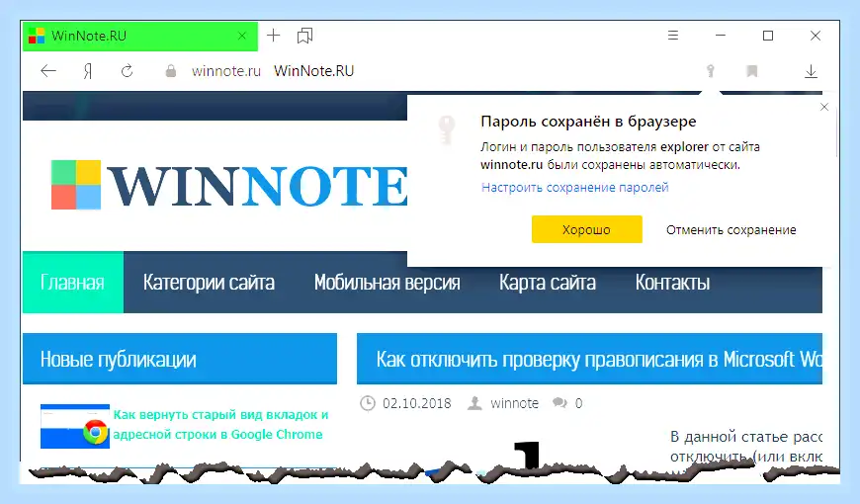Open the downloads arrow icon

[811, 71]
